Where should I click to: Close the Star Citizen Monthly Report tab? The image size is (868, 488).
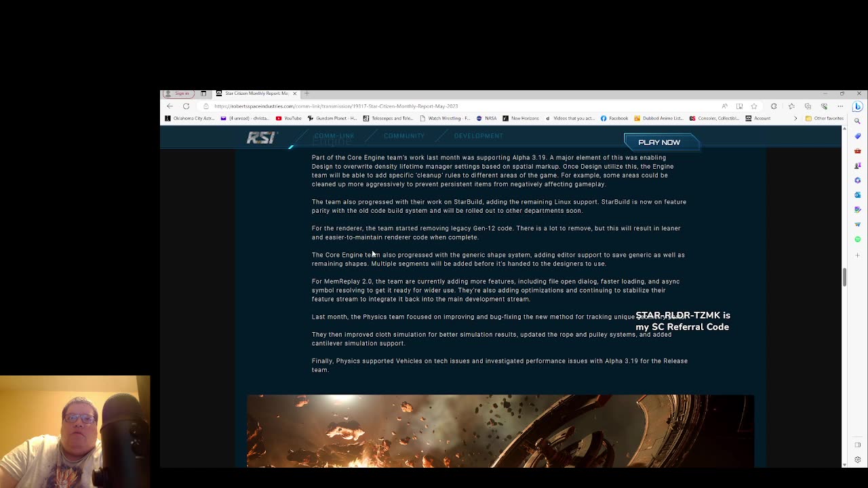(x=294, y=93)
